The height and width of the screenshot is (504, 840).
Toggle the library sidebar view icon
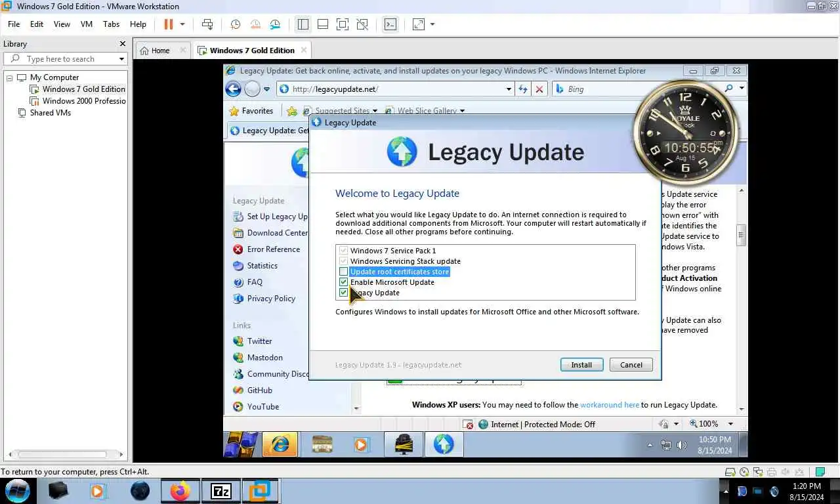(303, 24)
